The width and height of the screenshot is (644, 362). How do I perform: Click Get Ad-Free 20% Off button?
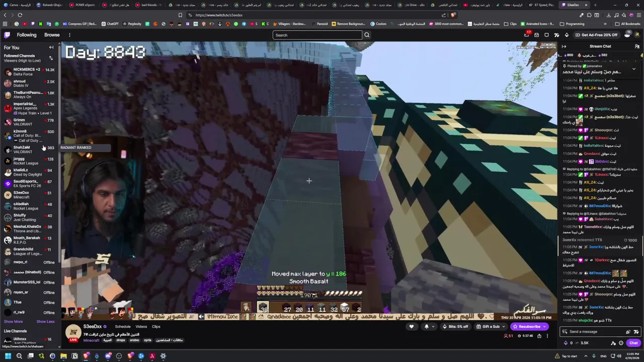coord(597,35)
